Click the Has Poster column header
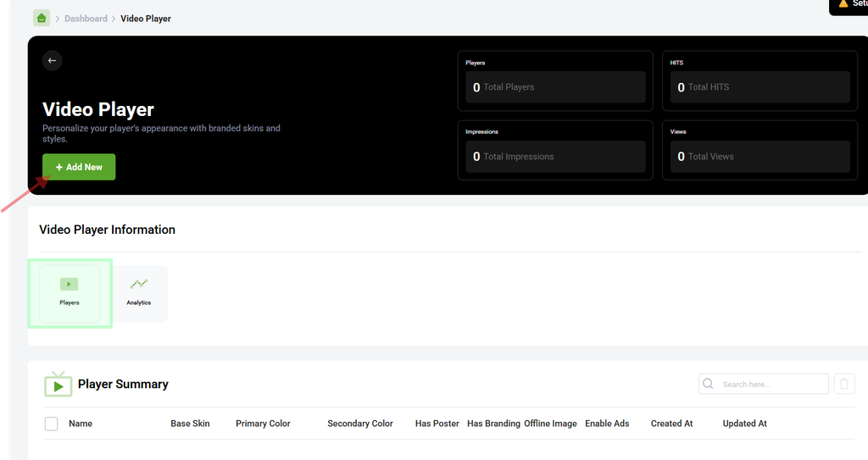This screenshot has width=868, height=460. tap(437, 424)
